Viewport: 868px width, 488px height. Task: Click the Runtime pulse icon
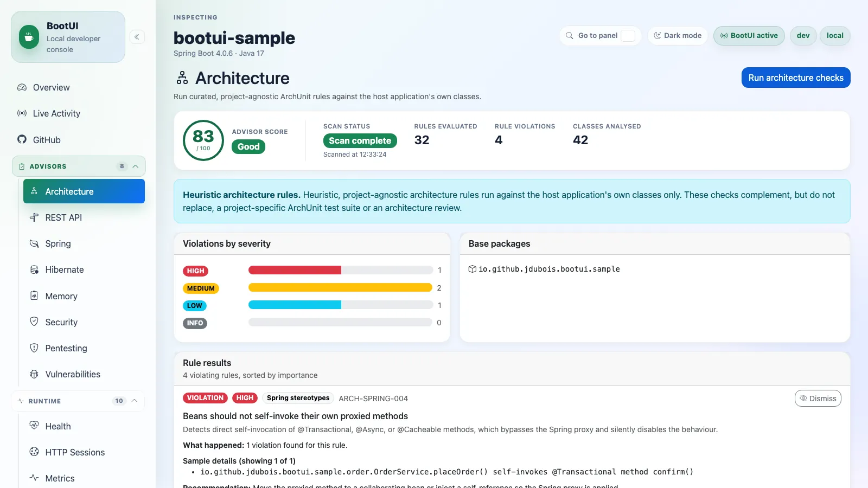pyautogui.click(x=21, y=401)
